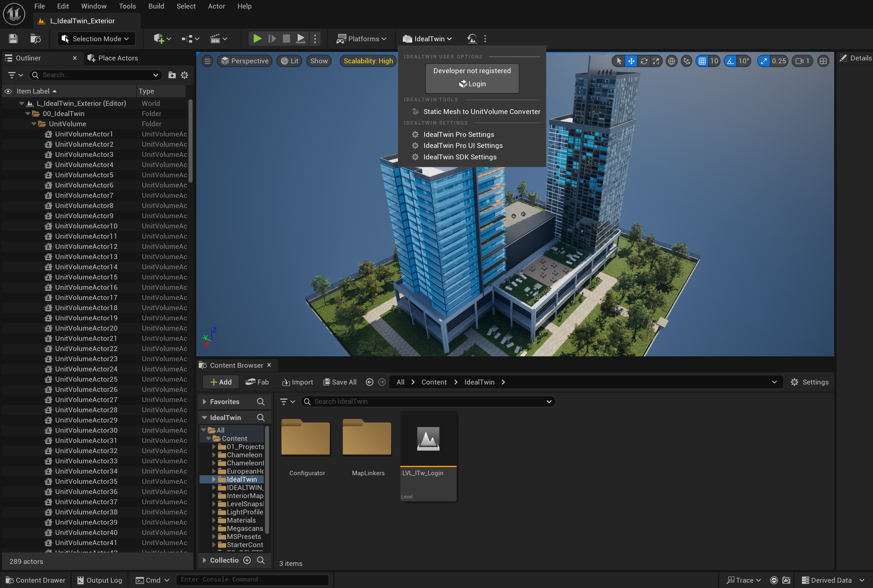Activate the Select objects cursor tool
Image resolution: width=873 pixels, height=588 pixels.
(x=619, y=61)
